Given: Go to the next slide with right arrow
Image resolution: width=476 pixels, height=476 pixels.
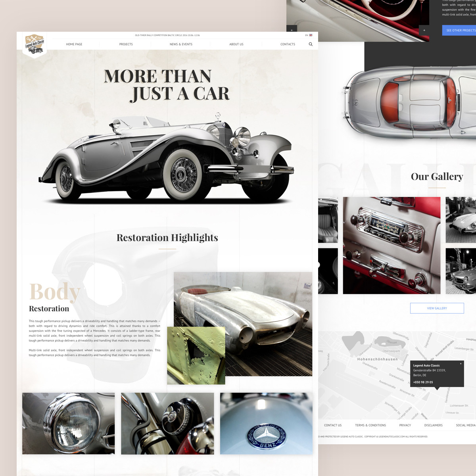Looking at the screenshot, I should 424,30.
